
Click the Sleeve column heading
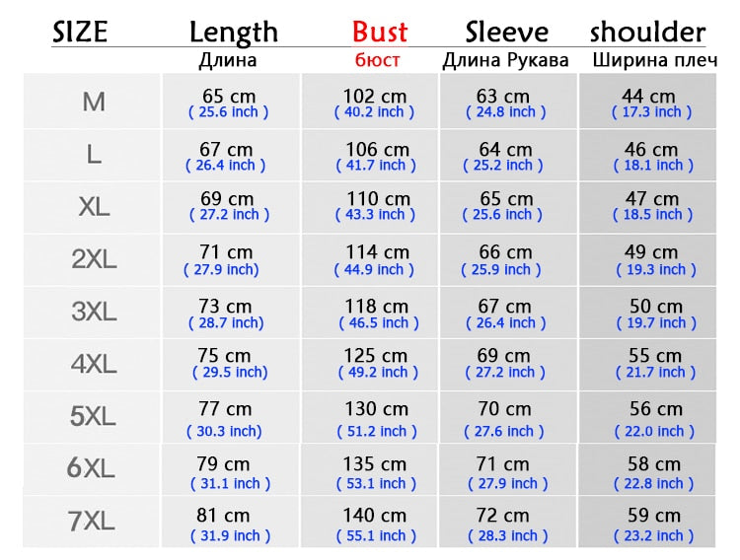pyautogui.click(x=506, y=33)
